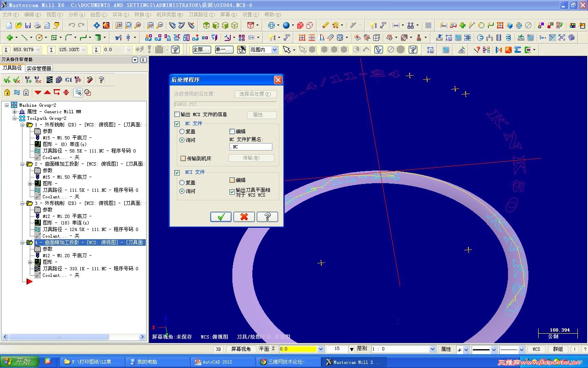588x368 pixels.
Task: Click the NC 文件扩展名 input field
Action: [251, 147]
